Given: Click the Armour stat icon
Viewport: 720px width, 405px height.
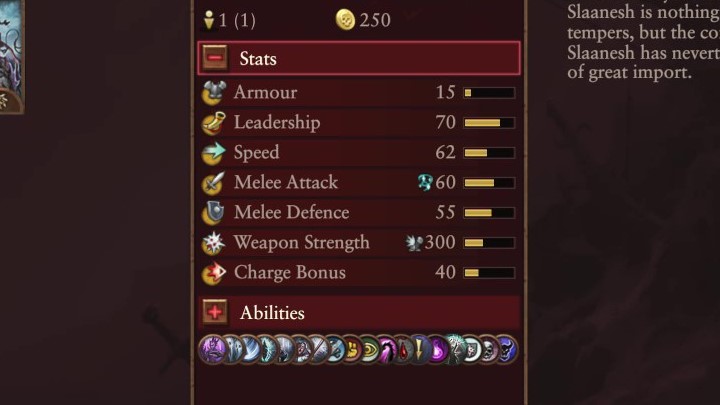Looking at the screenshot, I should (214, 93).
